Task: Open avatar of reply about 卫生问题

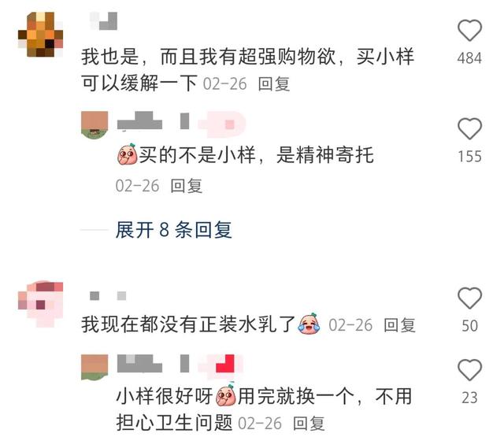Action: tap(94, 367)
